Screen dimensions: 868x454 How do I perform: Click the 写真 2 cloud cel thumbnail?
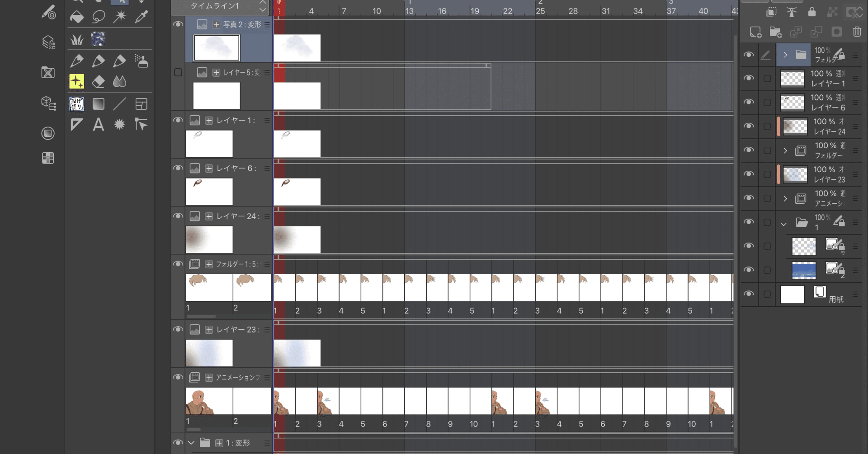click(x=217, y=48)
